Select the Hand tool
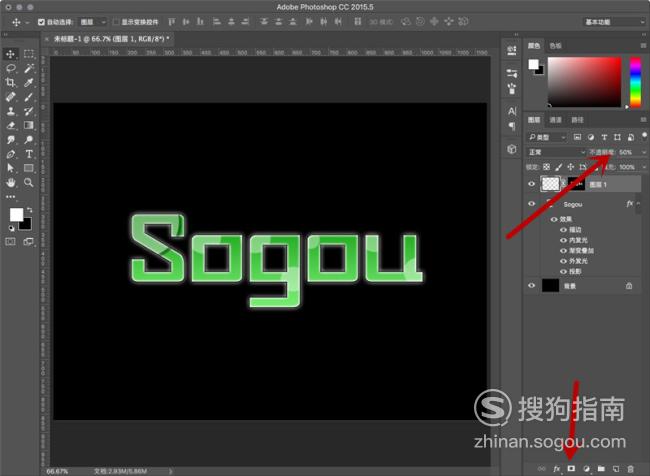The height and width of the screenshot is (476, 650). click(10, 182)
